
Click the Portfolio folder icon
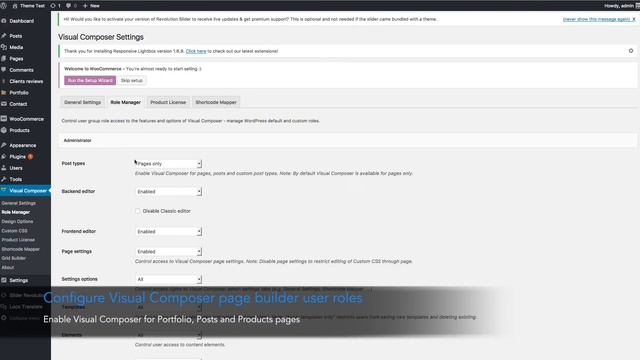[x=4, y=93]
